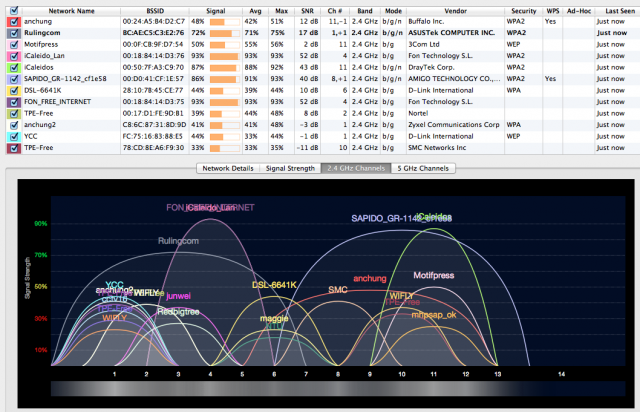Click the Rulingcom label in channel graph

pos(178,241)
